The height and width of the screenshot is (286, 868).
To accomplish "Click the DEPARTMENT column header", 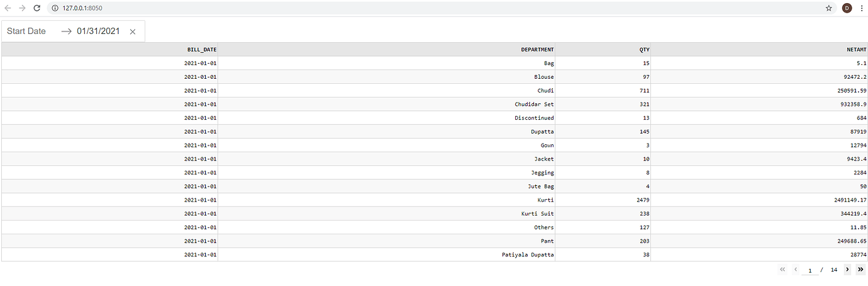I will pos(537,49).
